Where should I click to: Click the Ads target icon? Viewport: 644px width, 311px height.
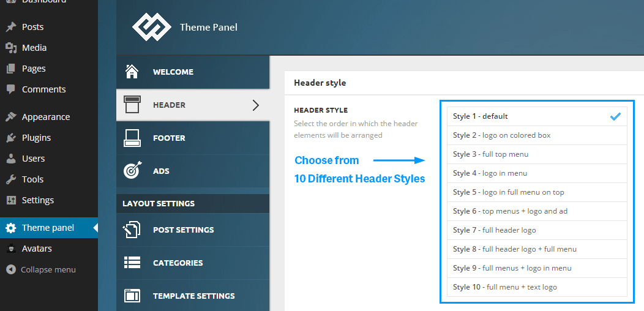132,170
